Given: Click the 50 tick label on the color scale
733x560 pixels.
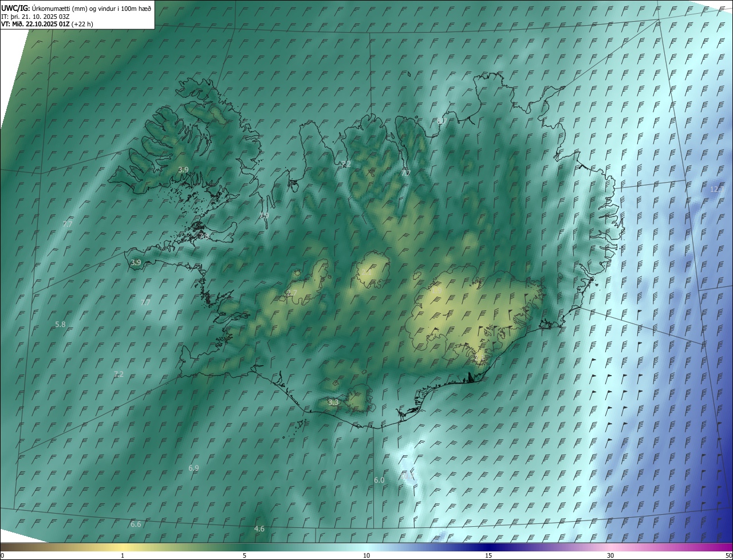Looking at the screenshot, I should (x=728, y=555).
